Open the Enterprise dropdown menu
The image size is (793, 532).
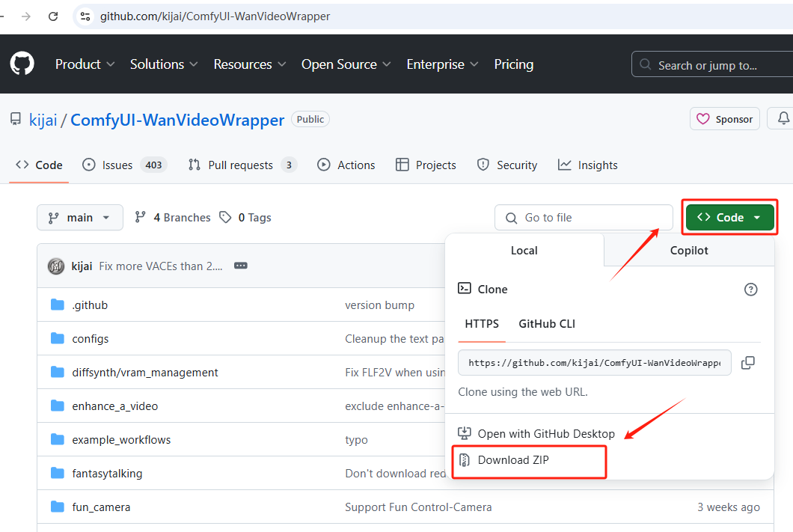point(443,64)
